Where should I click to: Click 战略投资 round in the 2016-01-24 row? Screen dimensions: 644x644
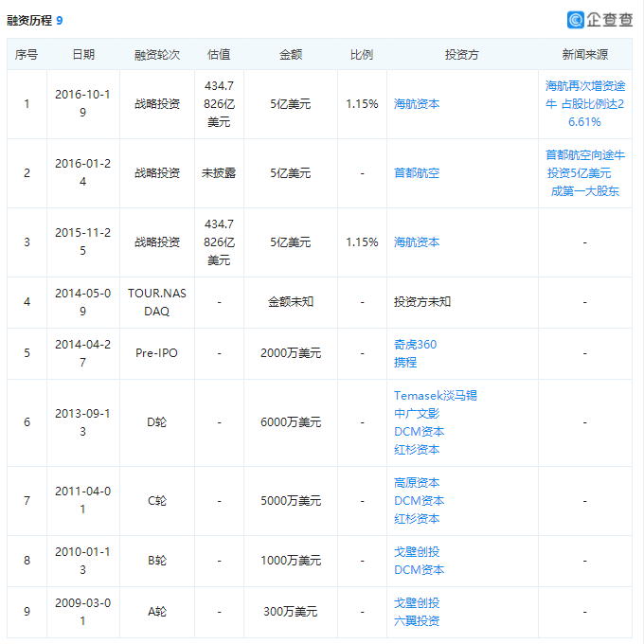157,173
